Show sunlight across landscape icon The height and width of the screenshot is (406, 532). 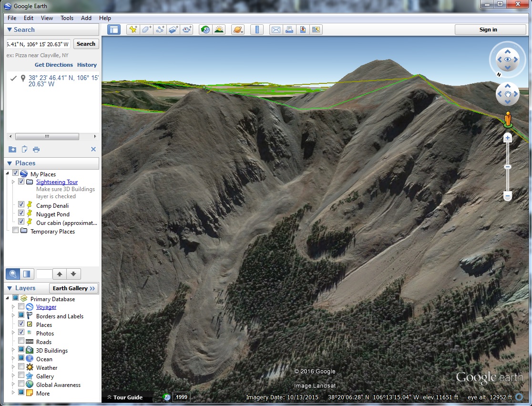(x=219, y=30)
